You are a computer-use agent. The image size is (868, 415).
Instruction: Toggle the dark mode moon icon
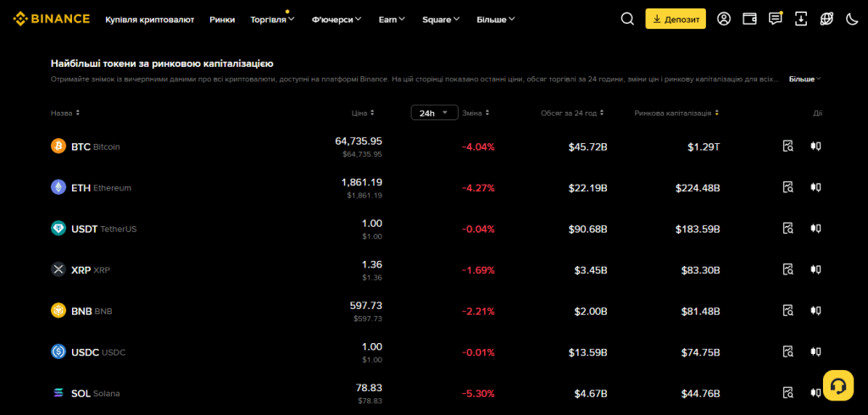[x=852, y=19]
